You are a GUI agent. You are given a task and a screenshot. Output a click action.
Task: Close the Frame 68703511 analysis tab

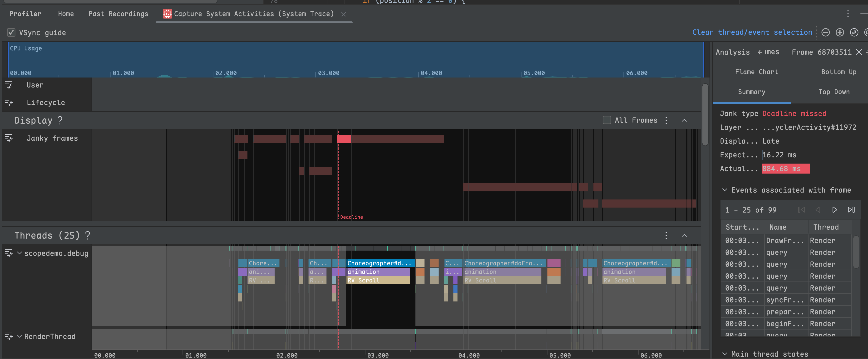coord(859,52)
